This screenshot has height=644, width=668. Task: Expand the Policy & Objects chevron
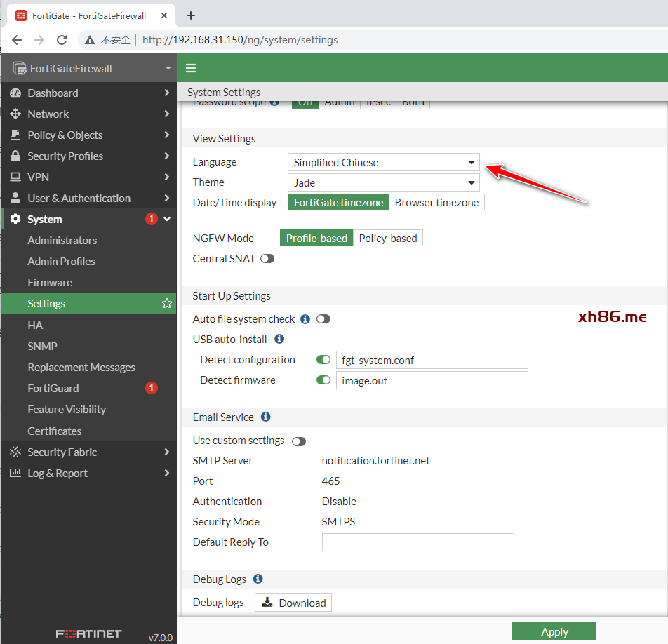coord(166,135)
